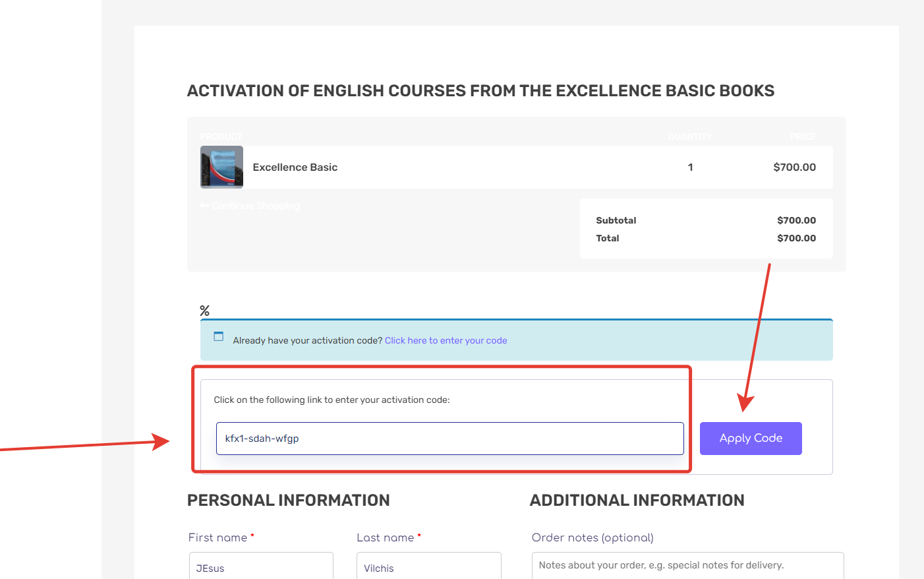Image resolution: width=924 pixels, height=579 pixels.
Task: Click the First name field label
Action: coord(217,537)
